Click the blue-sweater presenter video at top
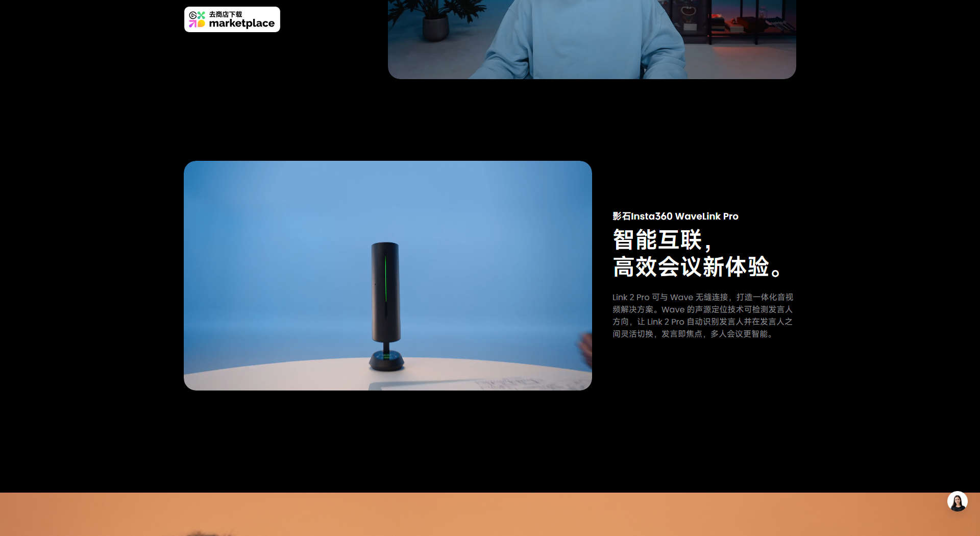Screen dimensions: 980x536 (592, 39)
